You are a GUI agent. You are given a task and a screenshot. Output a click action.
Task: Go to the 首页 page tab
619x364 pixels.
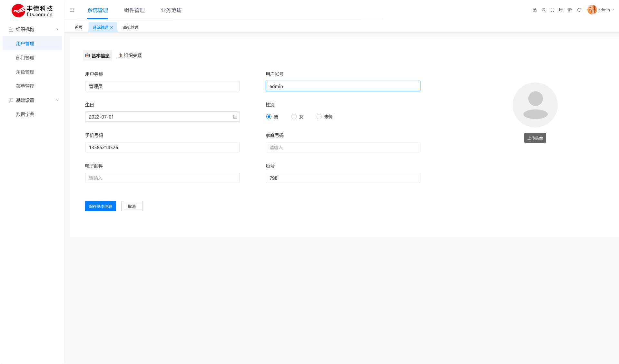tap(79, 27)
